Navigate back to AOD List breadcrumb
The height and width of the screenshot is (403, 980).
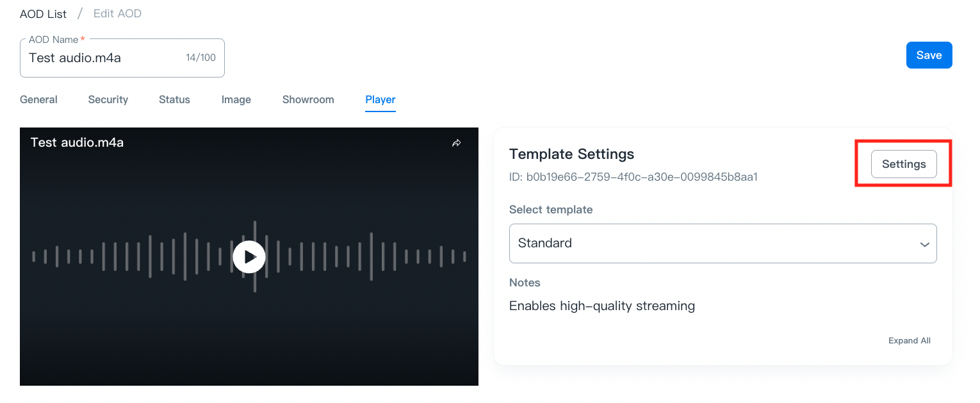tap(43, 13)
